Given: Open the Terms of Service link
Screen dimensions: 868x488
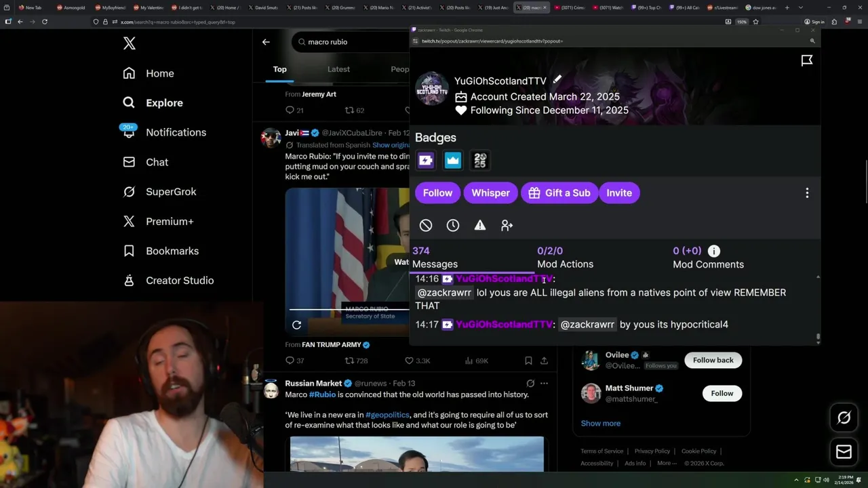Looking at the screenshot, I should tap(601, 451).
